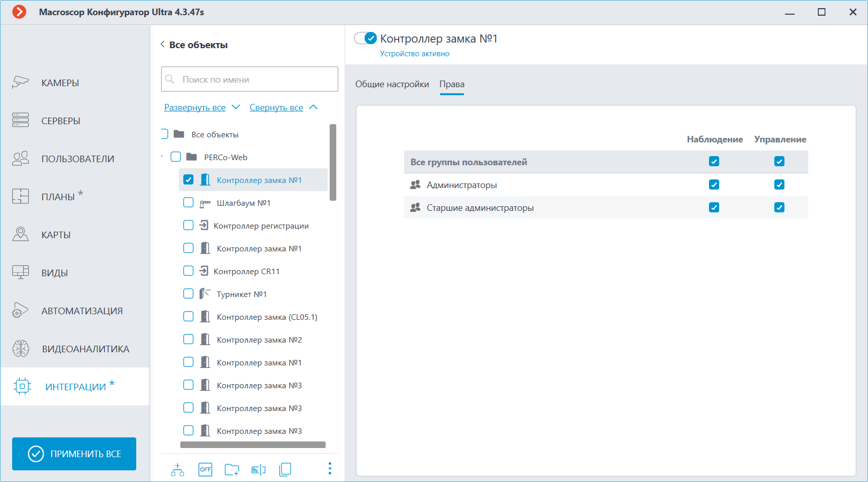Click the search magnifier icon

[170, 79]
